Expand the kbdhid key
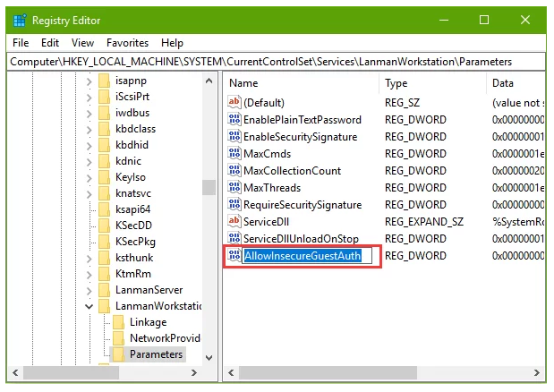The width and height of the screenshot is (554, 392). pyautogui.click(x=89, y=146)
